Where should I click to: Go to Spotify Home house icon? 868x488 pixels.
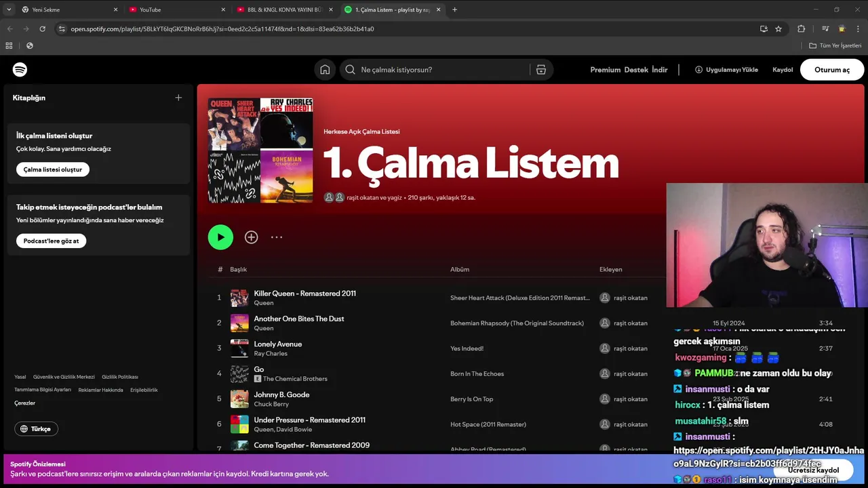click(325, 70)
